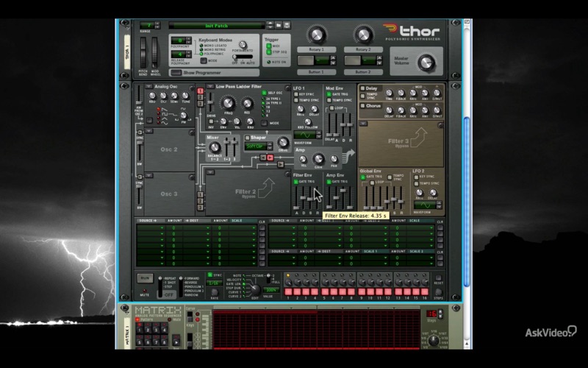Adjust the Portamento knob
This screenshot has height=368, width=588.
243,44
